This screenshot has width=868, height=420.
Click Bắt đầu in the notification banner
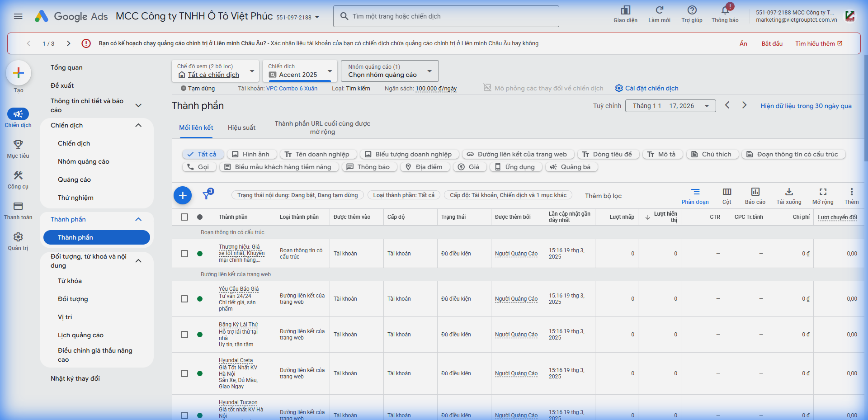coord(772,43)
